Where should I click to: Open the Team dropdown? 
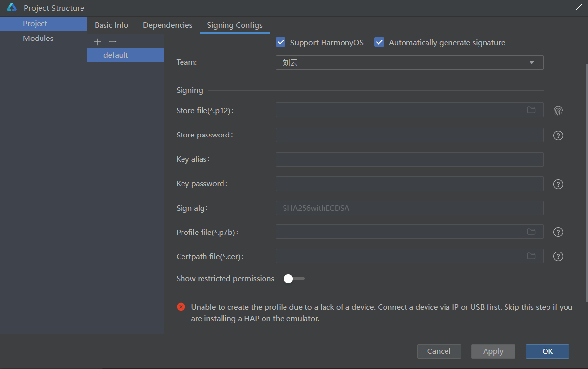(x=409, y=62)
